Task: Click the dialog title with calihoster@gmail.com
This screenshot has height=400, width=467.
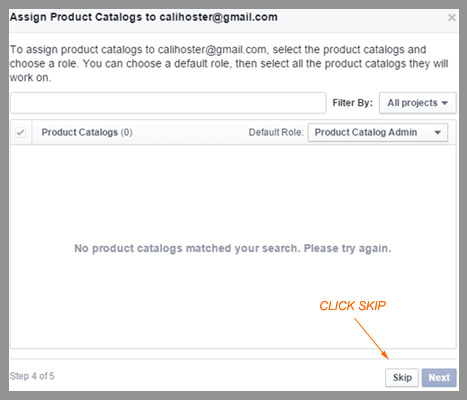Action: coord(144,17)
